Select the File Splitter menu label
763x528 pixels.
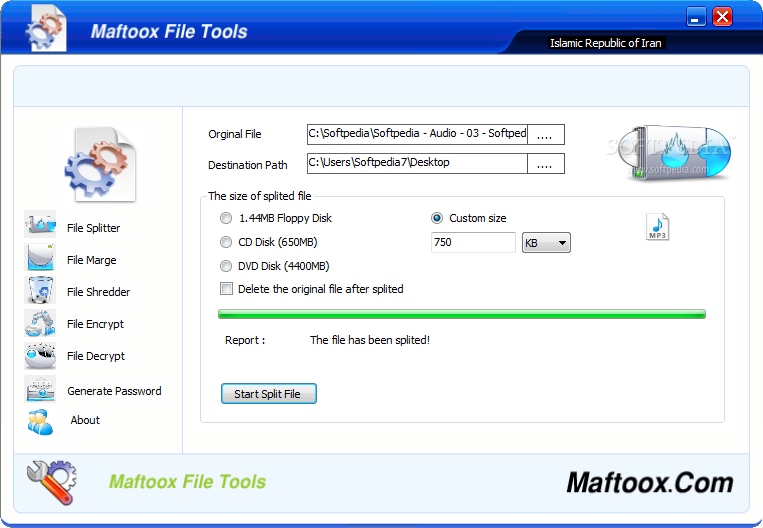click(93, 228)
